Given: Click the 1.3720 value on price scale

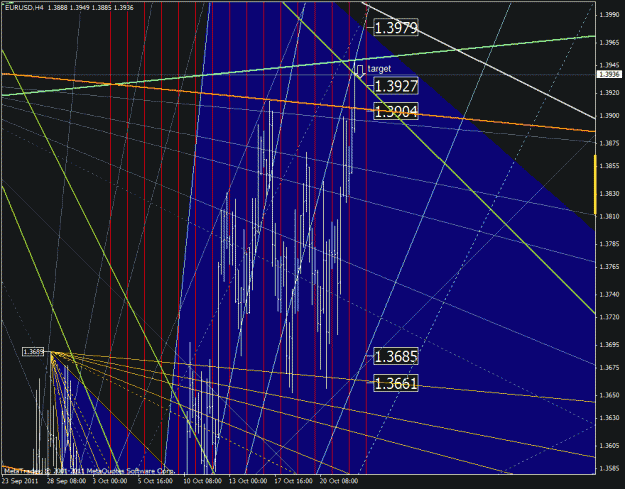Looking at the screenshot, I should 609,317.
